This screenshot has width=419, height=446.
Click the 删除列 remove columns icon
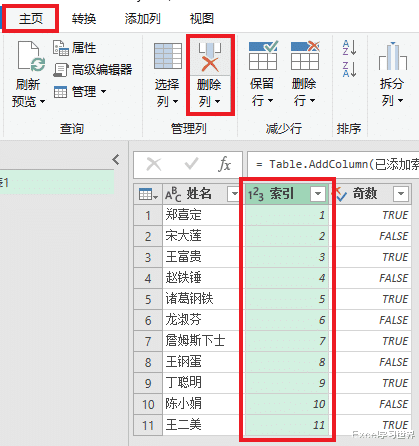(x=210, y=57)
